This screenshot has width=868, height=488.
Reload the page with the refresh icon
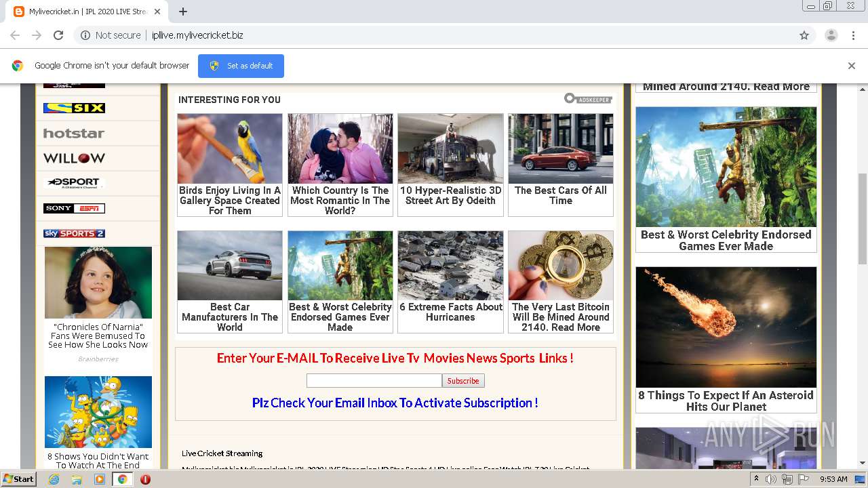pos(58,35)
